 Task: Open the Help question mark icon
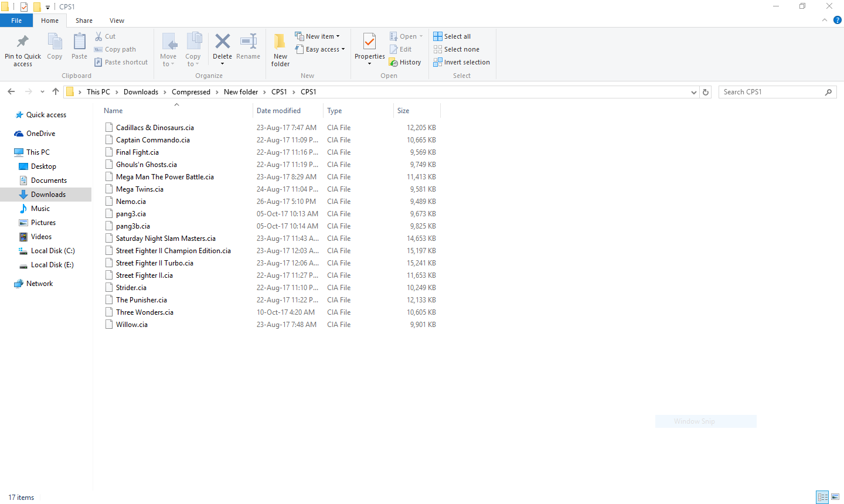point(838,20)
